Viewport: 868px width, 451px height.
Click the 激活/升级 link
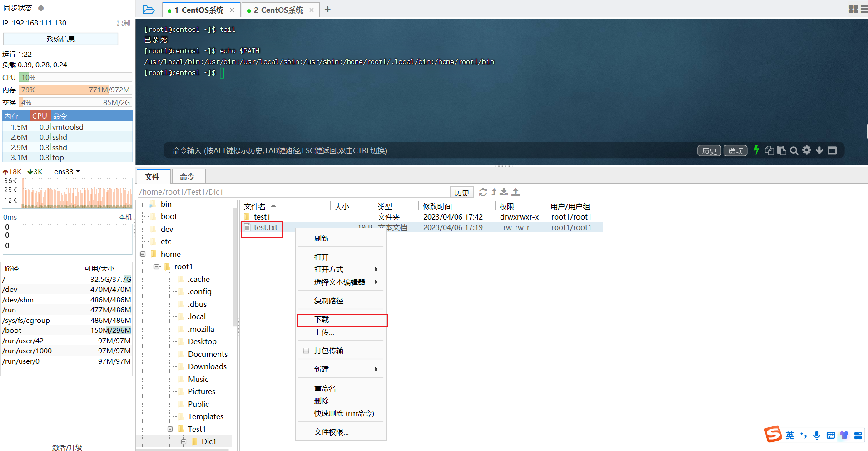click(x=67, y=447)
